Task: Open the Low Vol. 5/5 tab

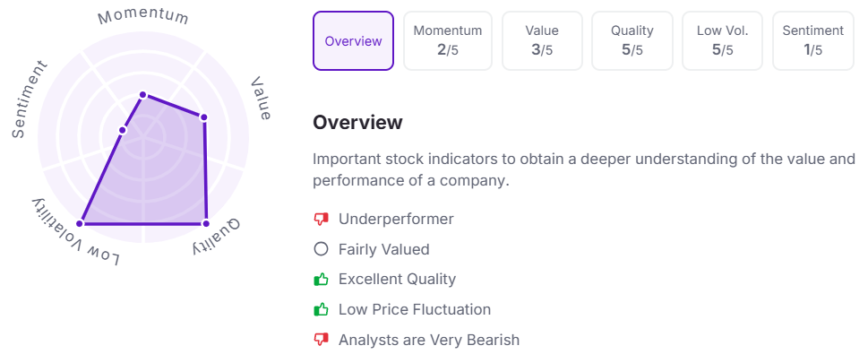Action: point(722,41)
